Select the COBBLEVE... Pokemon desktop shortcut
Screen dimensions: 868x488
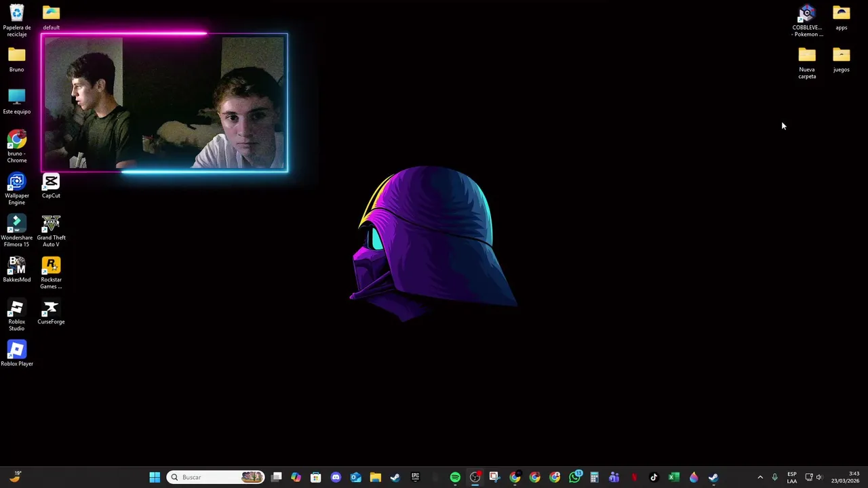point(807,21)
